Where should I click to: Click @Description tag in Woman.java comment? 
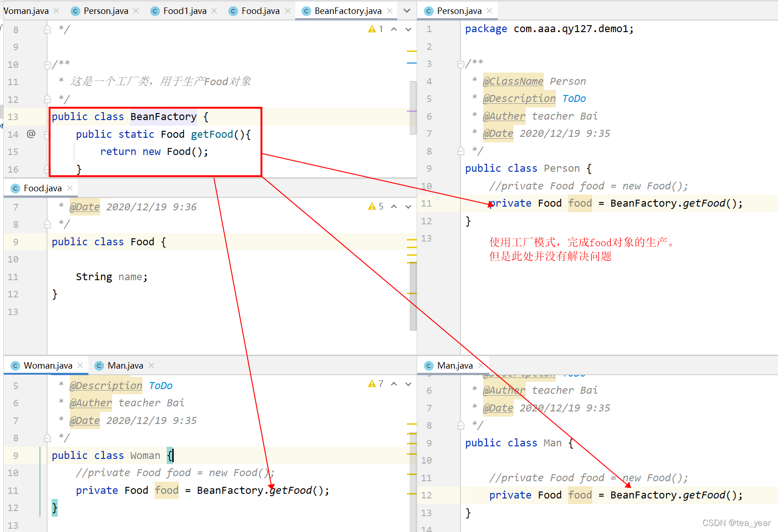point(106,385)
